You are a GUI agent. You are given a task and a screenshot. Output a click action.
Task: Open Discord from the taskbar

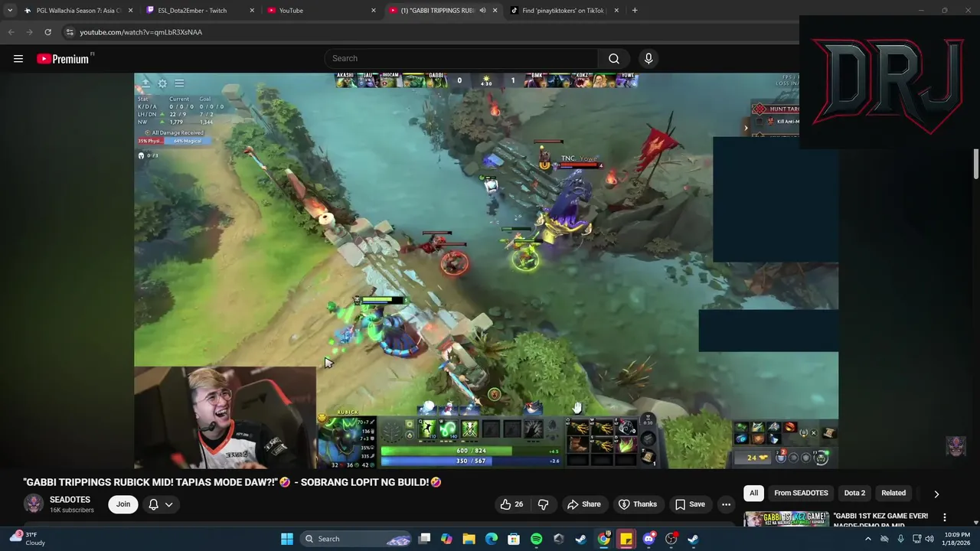[x=648, y=539]
